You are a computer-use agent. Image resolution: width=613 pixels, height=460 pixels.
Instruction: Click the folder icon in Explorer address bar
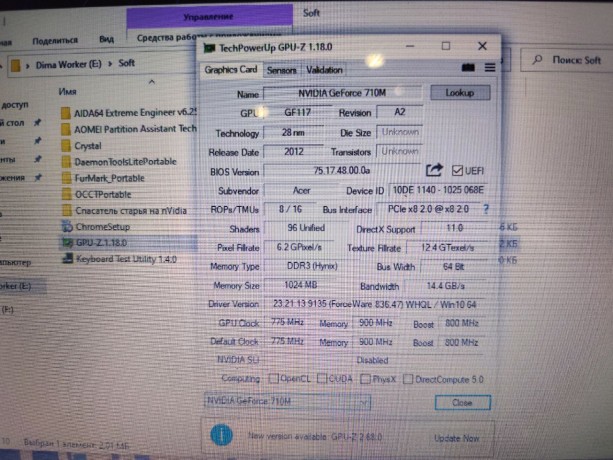pyautogui.click(x=16, y=65)
